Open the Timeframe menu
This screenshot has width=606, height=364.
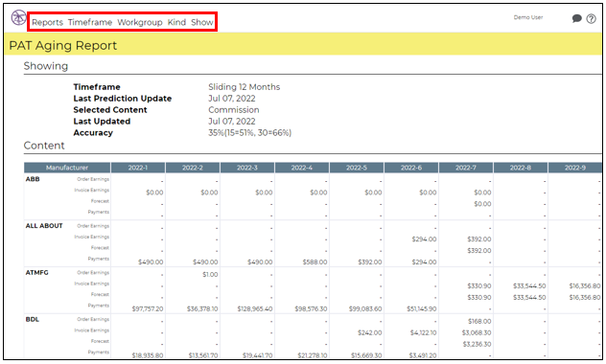pos(90,22)
